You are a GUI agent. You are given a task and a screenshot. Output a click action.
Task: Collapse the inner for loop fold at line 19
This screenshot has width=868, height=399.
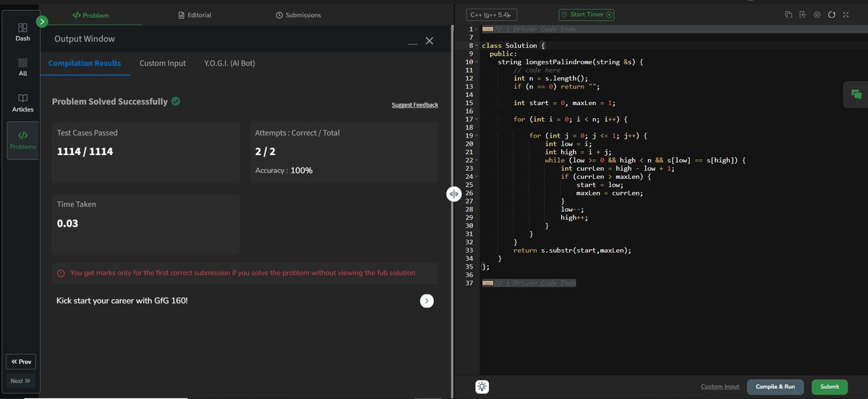475,135
